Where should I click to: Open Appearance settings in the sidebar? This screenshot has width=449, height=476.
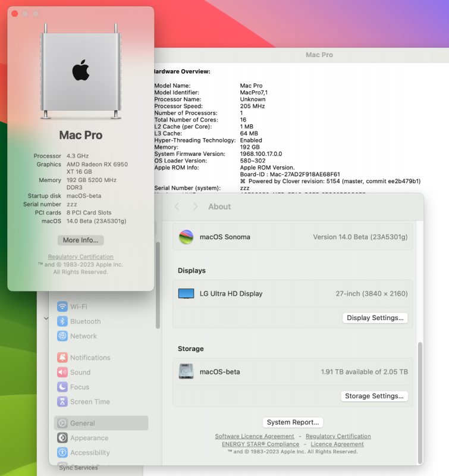(101, 438)
